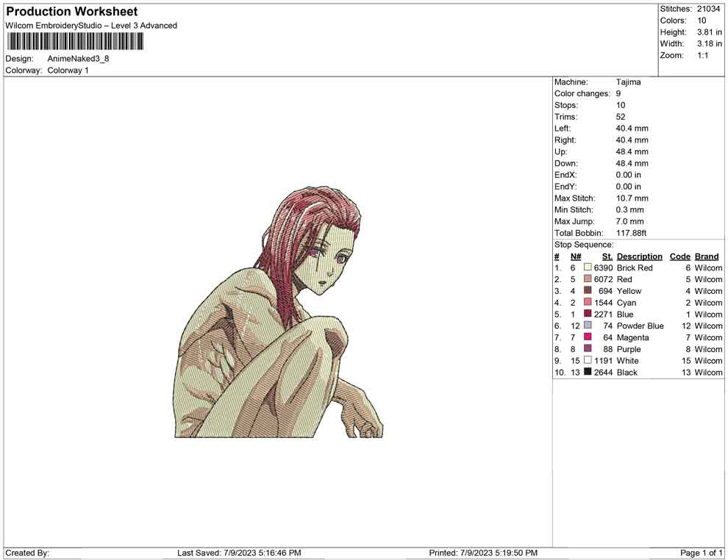Click the design name AnimeNaked3_8
The height and width of the screenshot is (560, 728).
point(78,59)
